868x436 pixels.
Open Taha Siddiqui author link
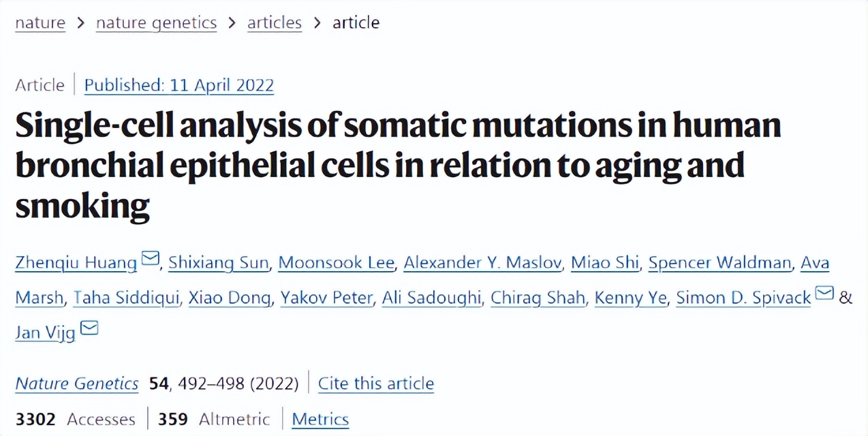pyautogui.click(x=125, y=298)
